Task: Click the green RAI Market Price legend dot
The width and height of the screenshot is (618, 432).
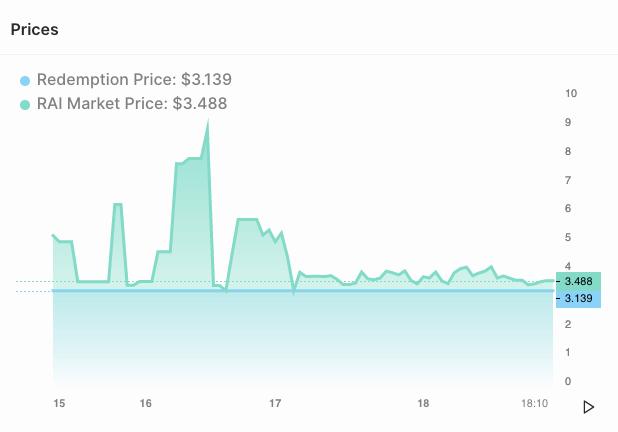Action: click(x=25, y=104)
